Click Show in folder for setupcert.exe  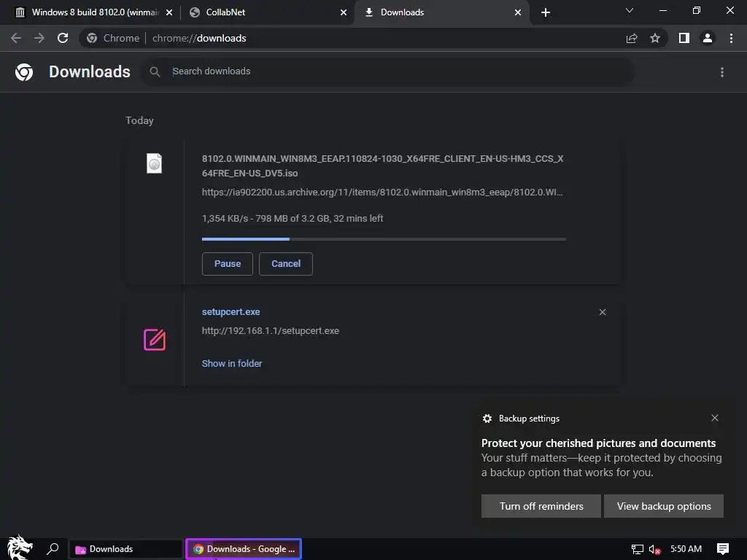231,363
